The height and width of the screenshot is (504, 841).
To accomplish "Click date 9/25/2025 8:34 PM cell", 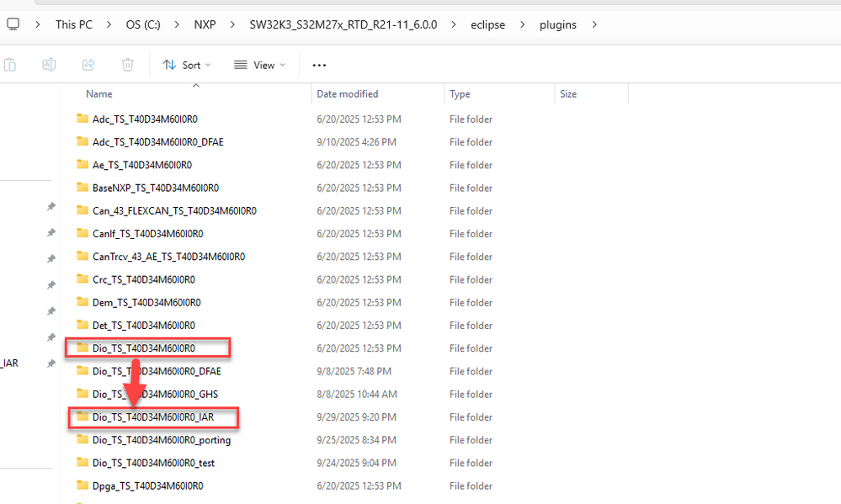I will [x=356, y=440].
